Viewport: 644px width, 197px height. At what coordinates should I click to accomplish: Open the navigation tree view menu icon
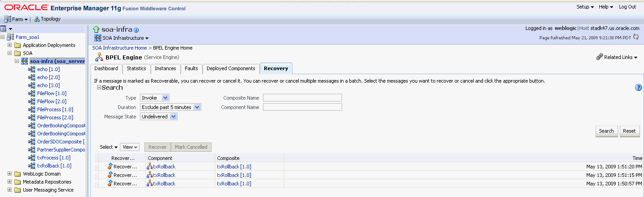tap(6, 29)
